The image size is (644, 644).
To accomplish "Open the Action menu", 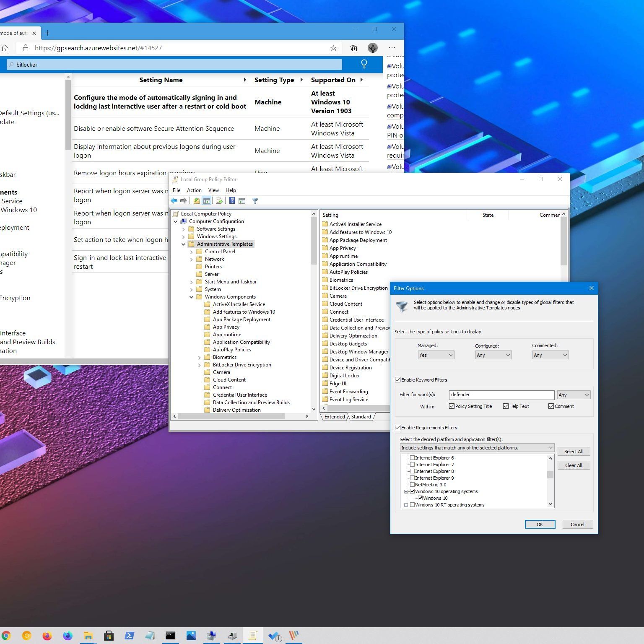I will (x=194, y=190).
